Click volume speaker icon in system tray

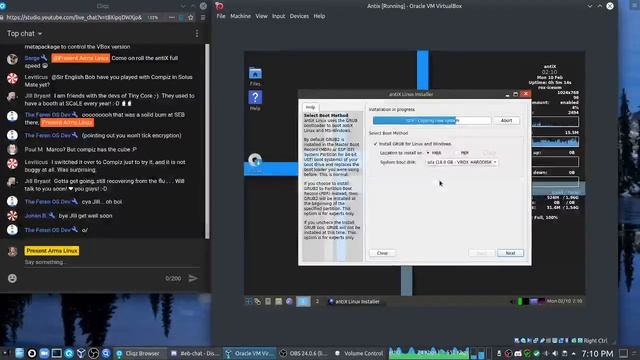pos(555,353)
